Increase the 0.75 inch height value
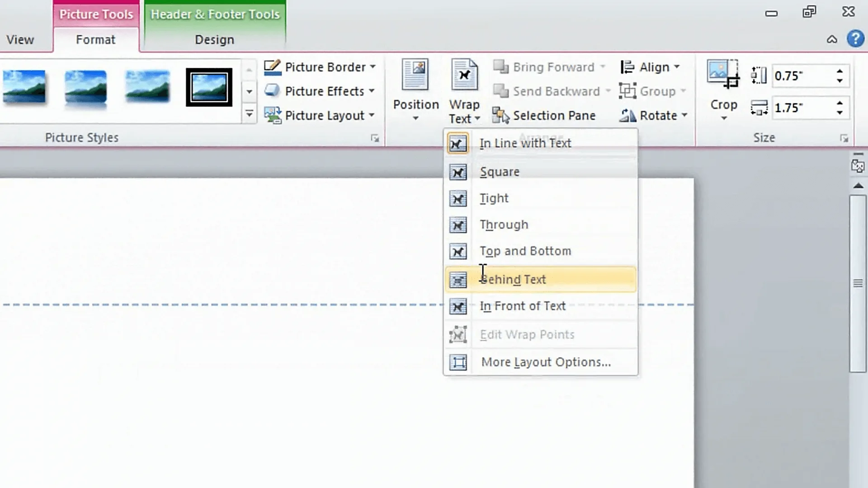868x488 pixels. [840, 71]
